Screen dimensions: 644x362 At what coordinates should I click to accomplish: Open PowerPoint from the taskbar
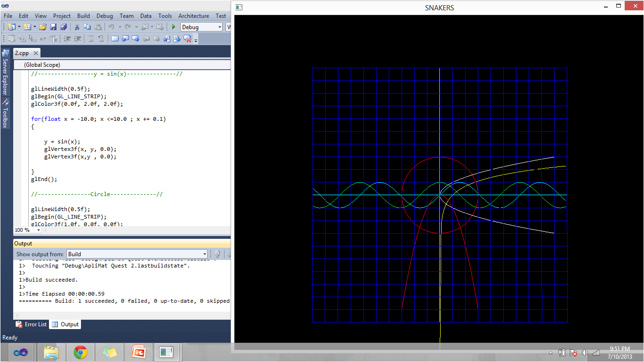[x=139, y=352]
